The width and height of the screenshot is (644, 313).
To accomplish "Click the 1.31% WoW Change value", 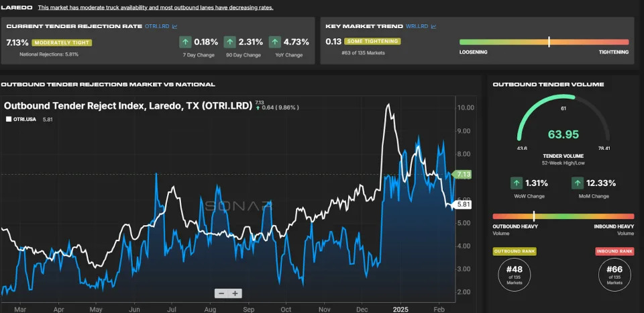I will click(537, 183).
